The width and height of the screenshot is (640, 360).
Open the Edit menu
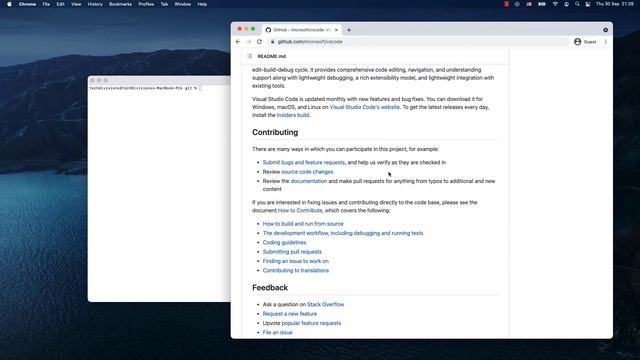(x=60, y=4)
